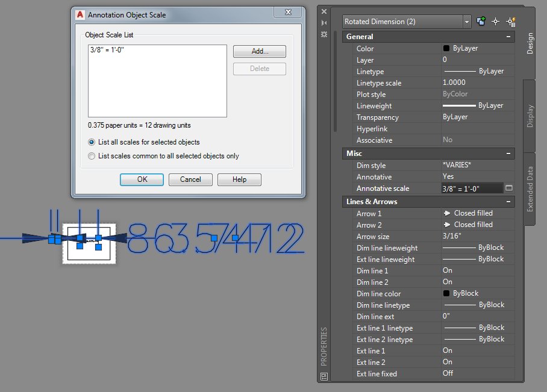
Task: Click the Arrow size 3/16" value
Action: (x=478, y=236)
